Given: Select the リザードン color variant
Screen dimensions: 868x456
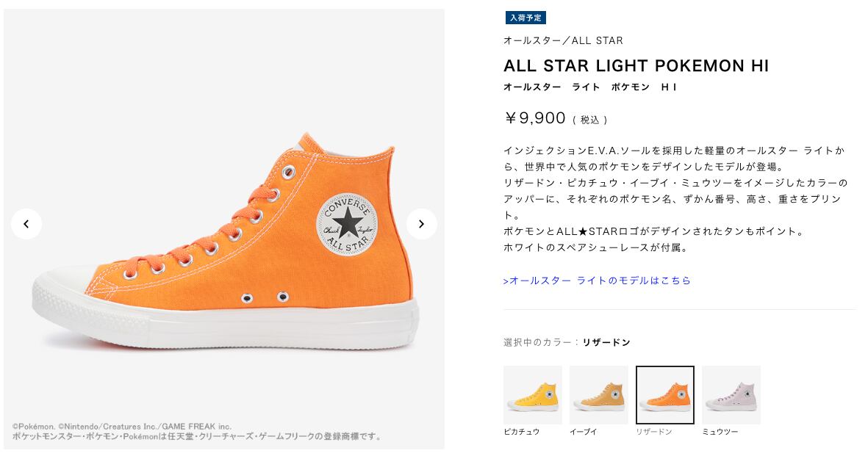Looking at the screenshot, I should [x=664, y=394].
